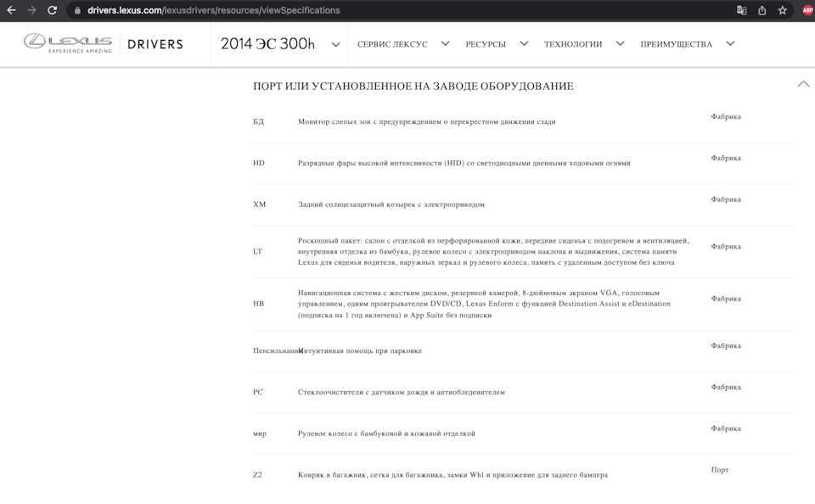
Task: Click Порт in the Z2 row
Action: 720,470
